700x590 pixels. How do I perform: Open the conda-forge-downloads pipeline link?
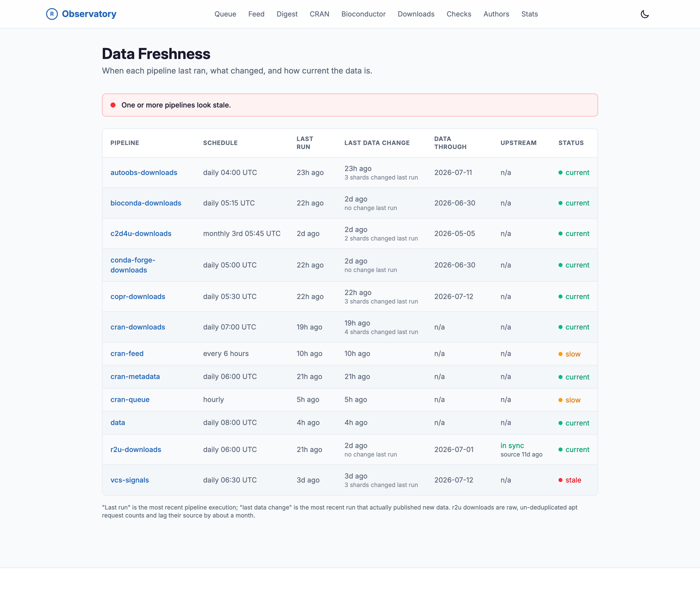(x=133, y=265)
